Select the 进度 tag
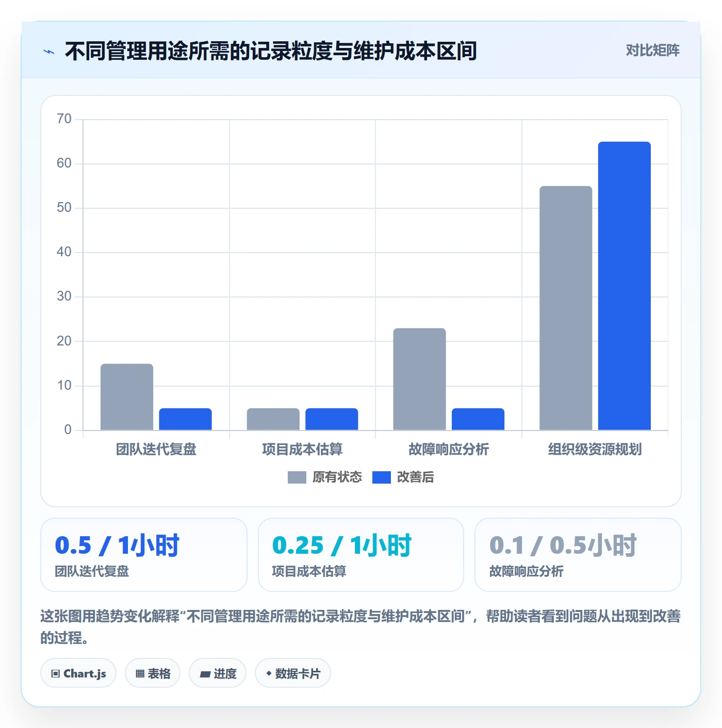The height and width of the screenshot is (728, 722). [x=218, y=673]
